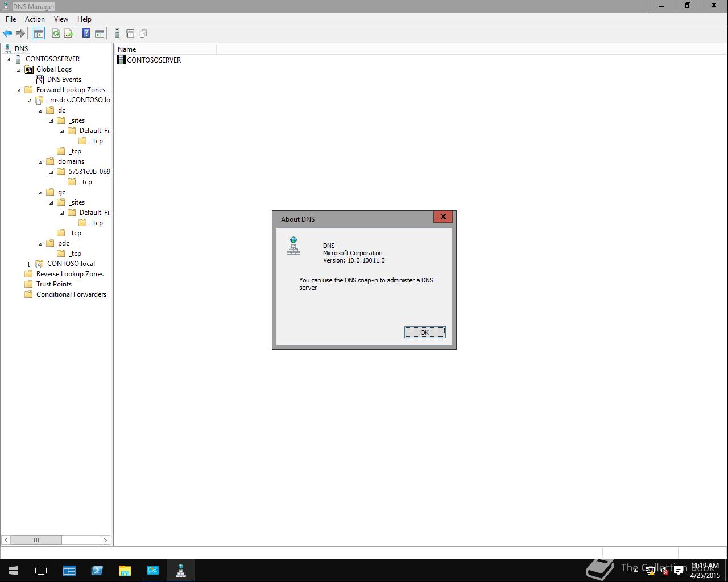The height and width of the screenshot is (582, 728).
Task: Collapse the pdc folder node
Action: point(40,243)
